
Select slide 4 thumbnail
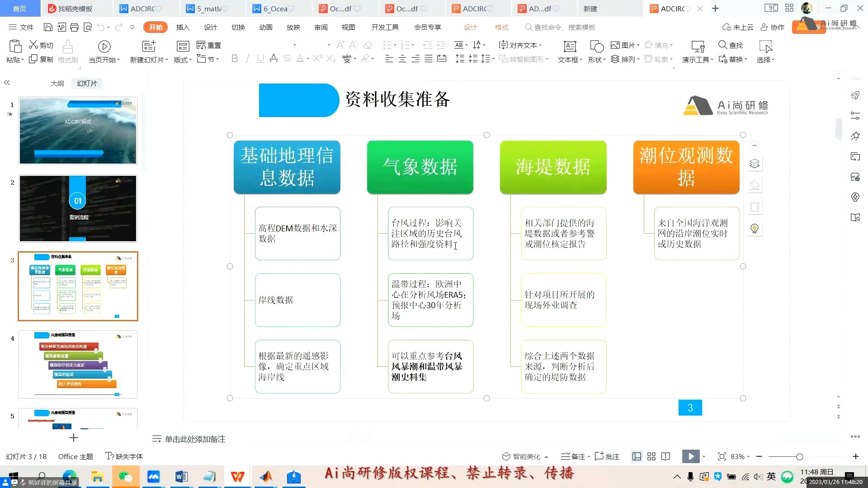tap(78, 364)
